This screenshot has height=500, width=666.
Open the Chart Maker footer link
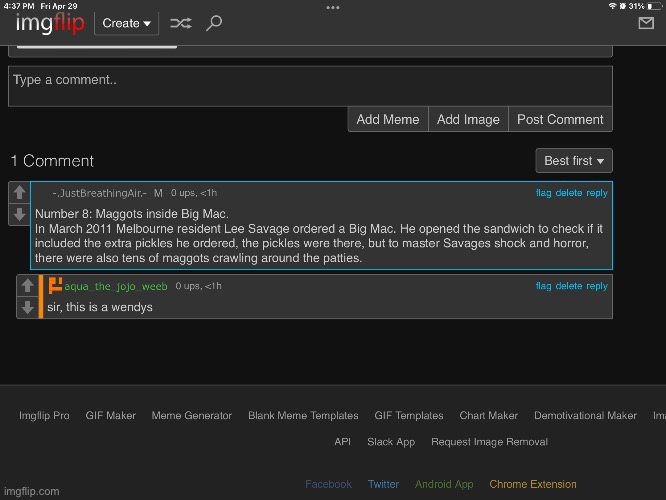click(x=488, y=415)
